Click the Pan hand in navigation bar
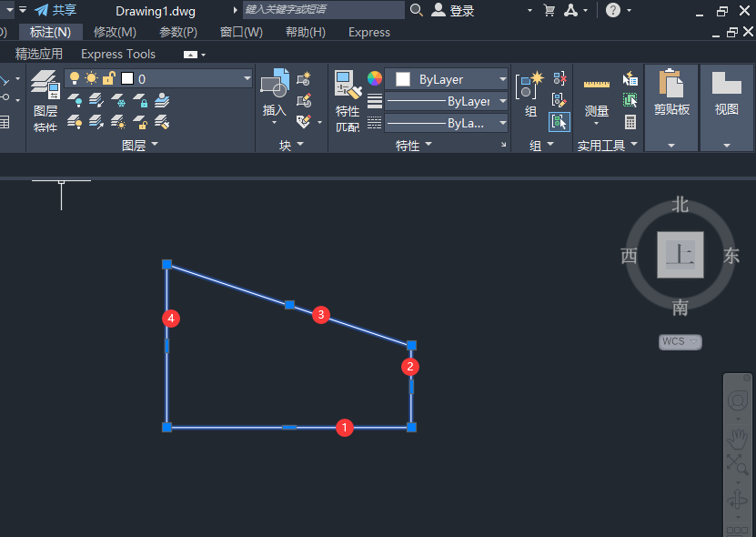756x537 pixels. 737,438
